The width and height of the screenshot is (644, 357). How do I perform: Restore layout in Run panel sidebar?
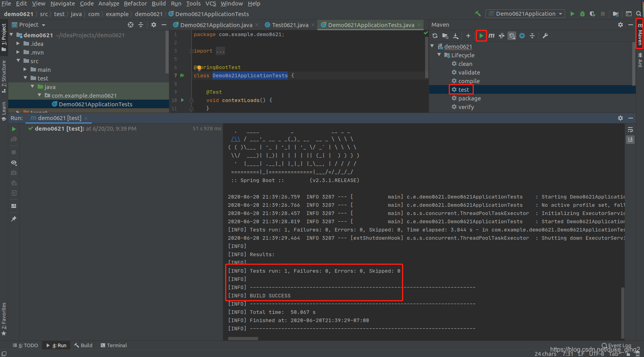(x=14, y=206)
